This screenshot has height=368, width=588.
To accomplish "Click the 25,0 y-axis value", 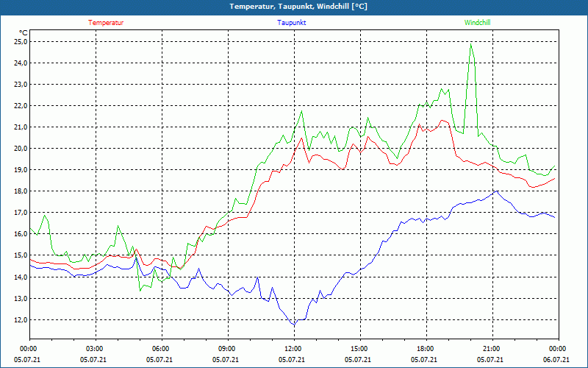I will (21, 42).
